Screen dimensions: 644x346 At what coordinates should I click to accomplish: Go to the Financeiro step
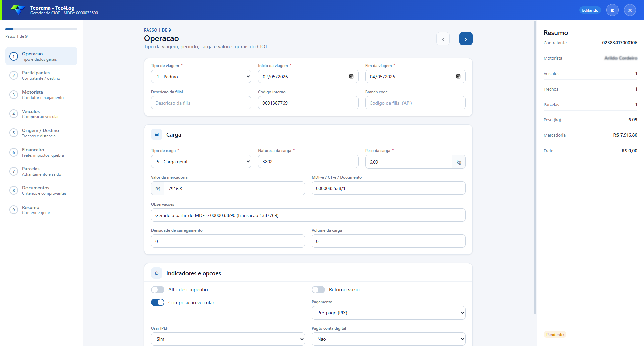[x=41, y=152]
